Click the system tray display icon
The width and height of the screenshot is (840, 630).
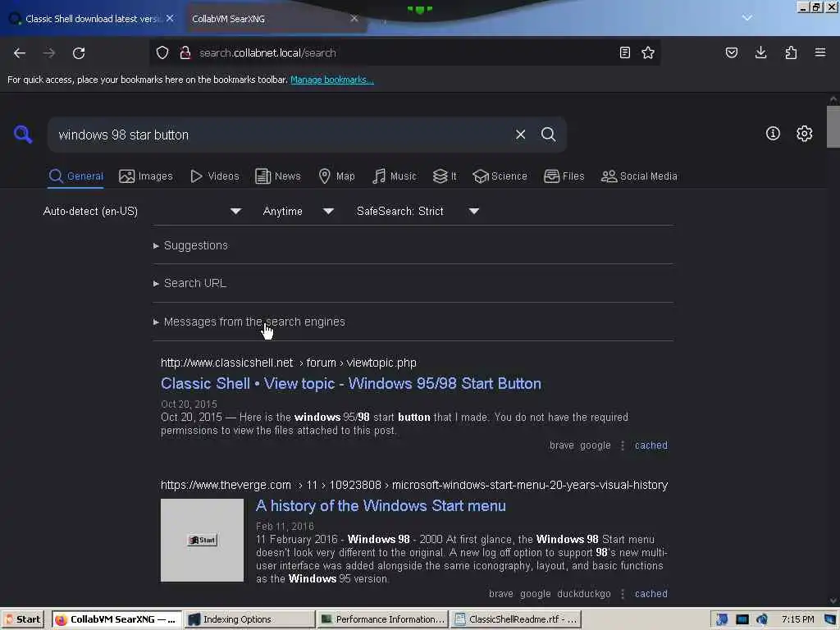point(742,619)
